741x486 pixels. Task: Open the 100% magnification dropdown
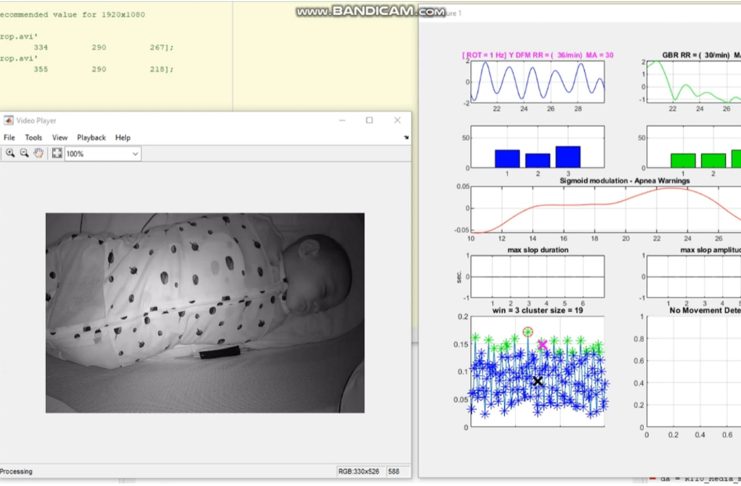point(134,154)
